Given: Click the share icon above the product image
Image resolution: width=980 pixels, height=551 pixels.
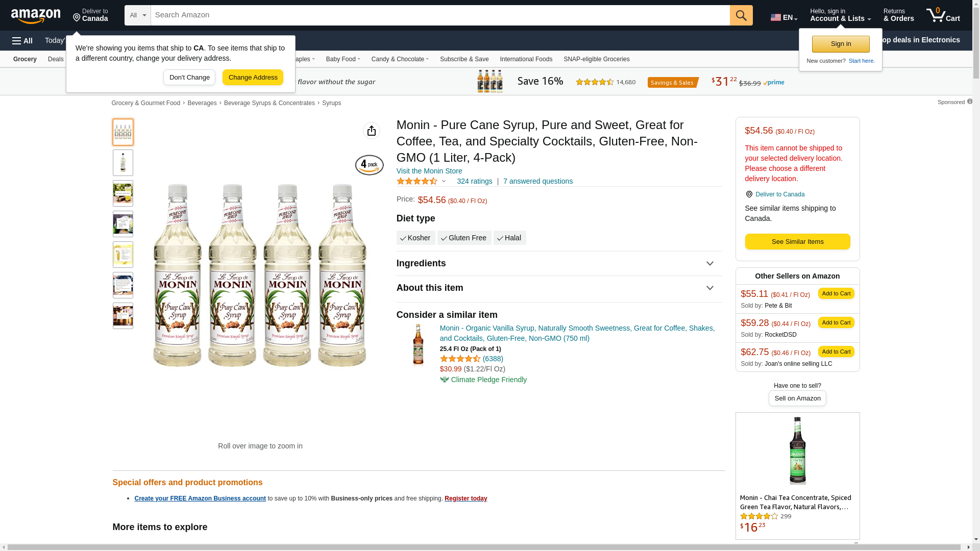Looking at the screenshot, I should tap(371, 131).
